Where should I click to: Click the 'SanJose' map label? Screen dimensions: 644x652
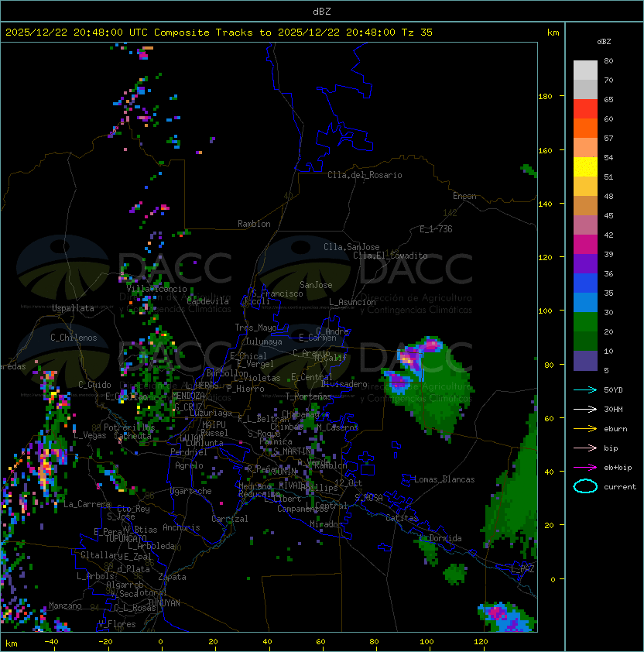pos(316,285)
